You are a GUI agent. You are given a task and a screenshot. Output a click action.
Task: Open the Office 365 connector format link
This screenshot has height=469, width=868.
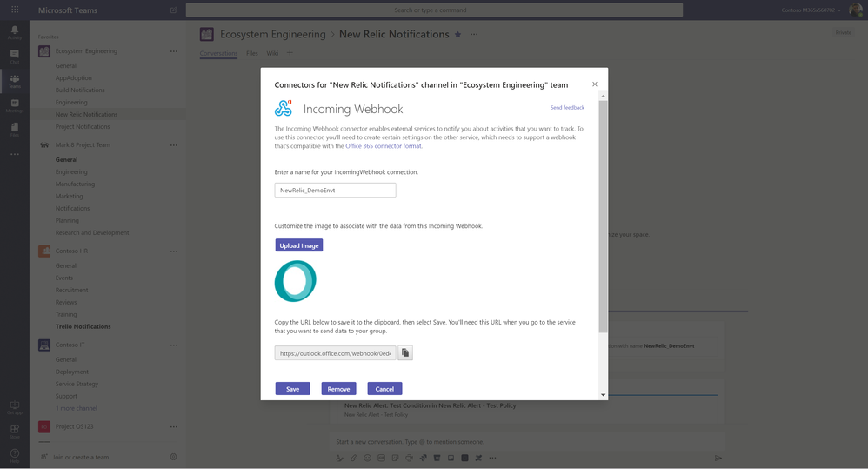pos(384,146)
